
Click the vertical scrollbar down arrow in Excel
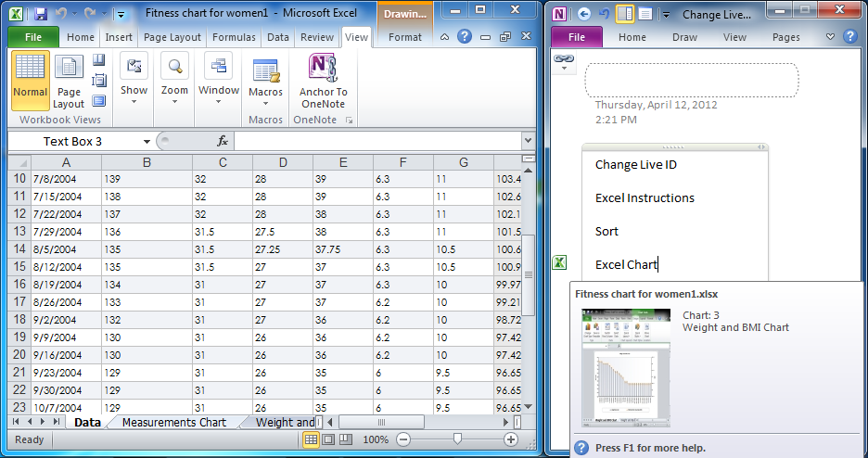(528, 407)
